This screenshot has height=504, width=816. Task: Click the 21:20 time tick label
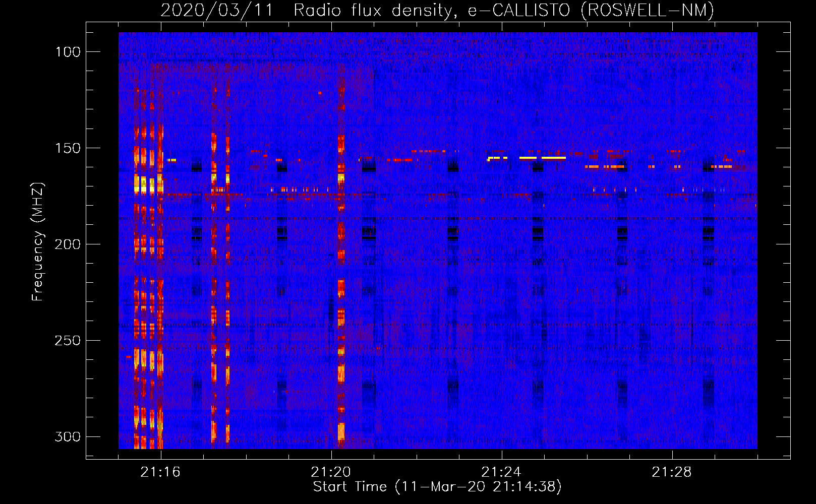[331, 472]
